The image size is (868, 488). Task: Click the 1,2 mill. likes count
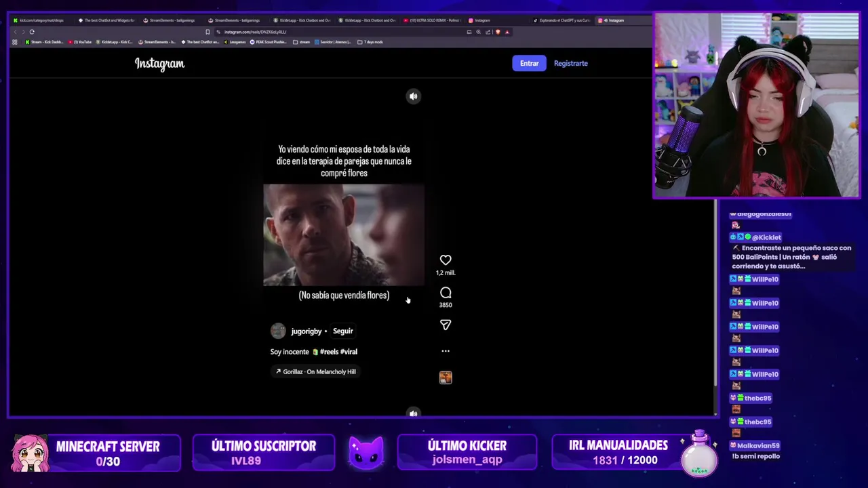coord(446,272)
